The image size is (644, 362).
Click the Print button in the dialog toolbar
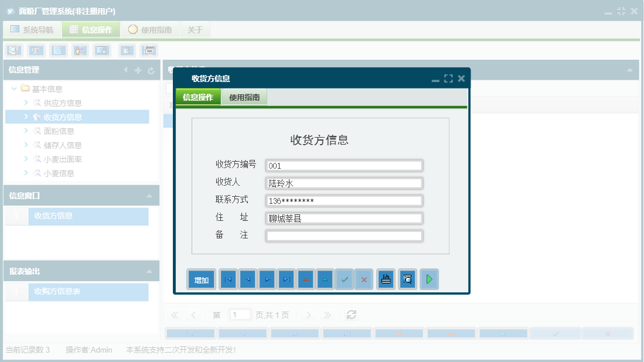pos(386,279)
